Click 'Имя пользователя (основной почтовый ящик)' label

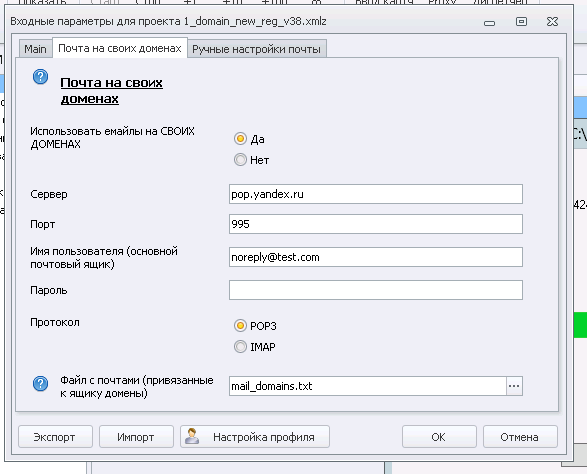104,258
